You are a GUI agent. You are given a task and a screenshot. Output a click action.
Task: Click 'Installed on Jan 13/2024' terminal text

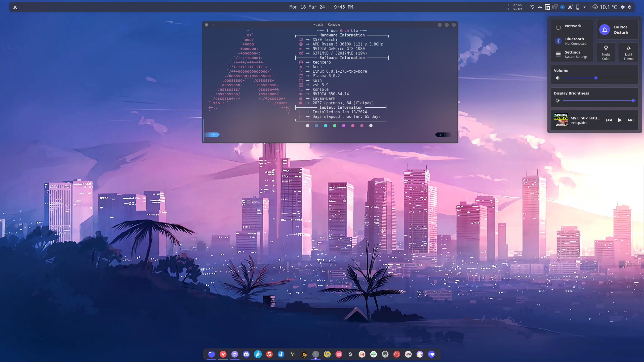pyautogui.click(x=340, y=112)
